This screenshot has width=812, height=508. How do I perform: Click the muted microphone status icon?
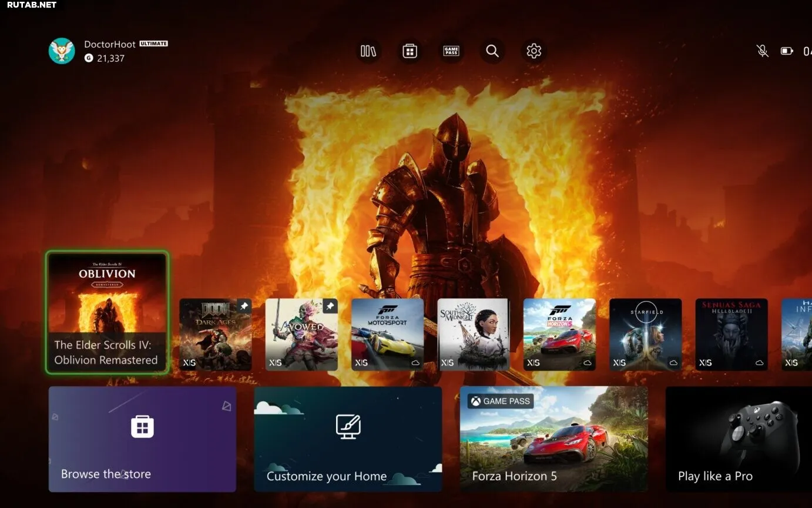tap(762, 51)
